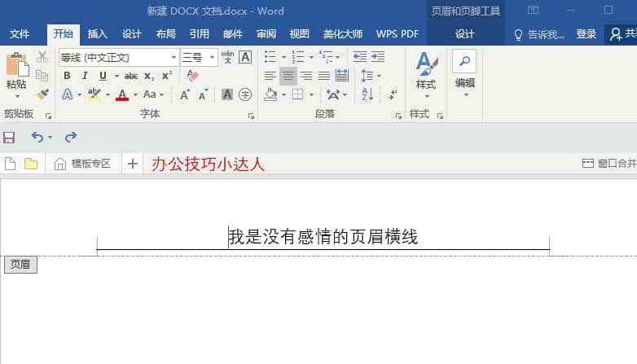Open Chinese typography layout options
The image size is (637, 364).
pos(336,94)
